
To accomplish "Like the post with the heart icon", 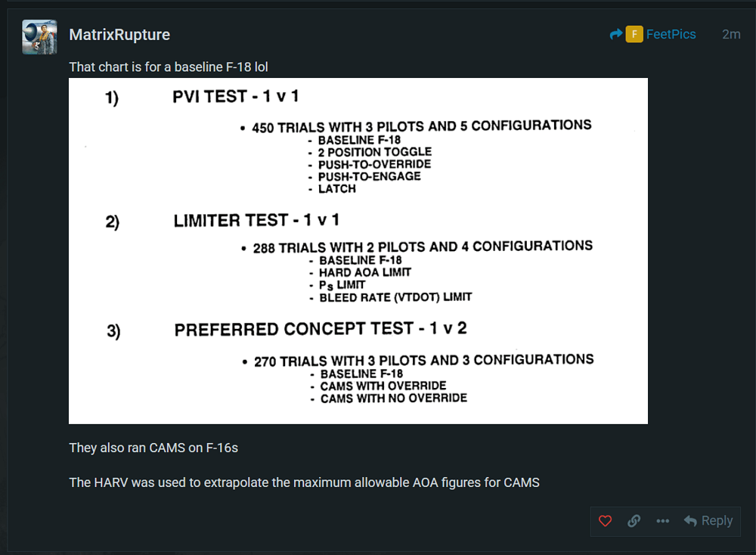I will [605, 521].
